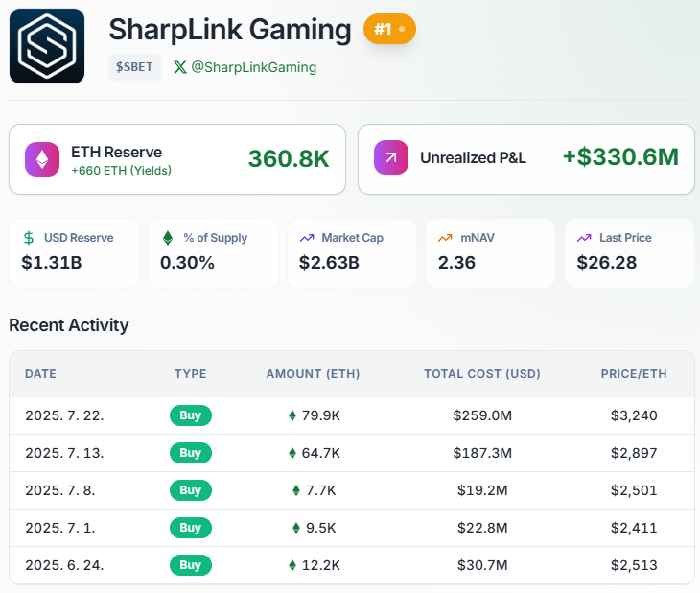700x593 pixels.
Task: Click the ETH icon beside 12.2K
Action: pos(292,565)
